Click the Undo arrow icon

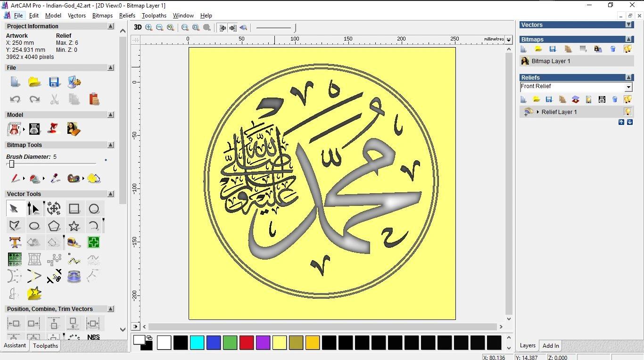click(15, 99)
